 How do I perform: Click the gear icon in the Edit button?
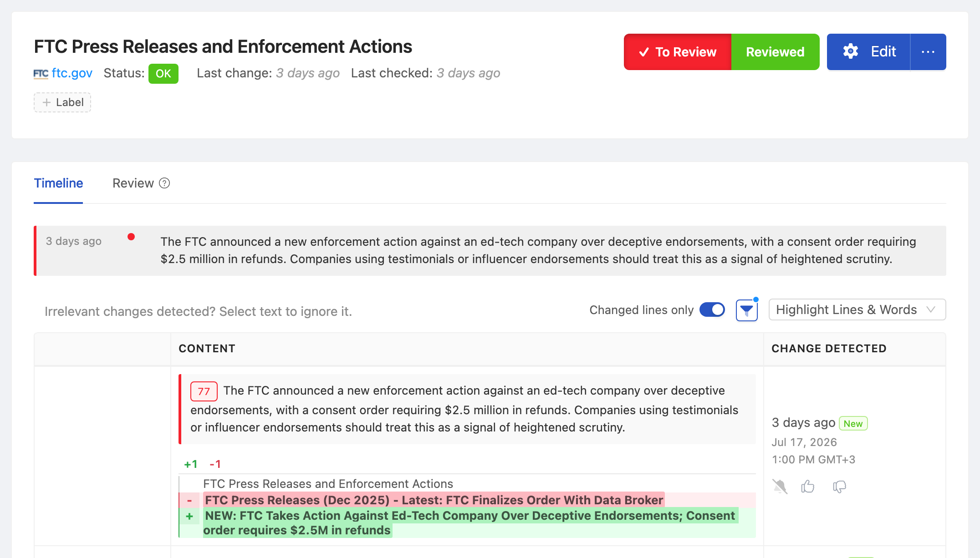[851, 51]
